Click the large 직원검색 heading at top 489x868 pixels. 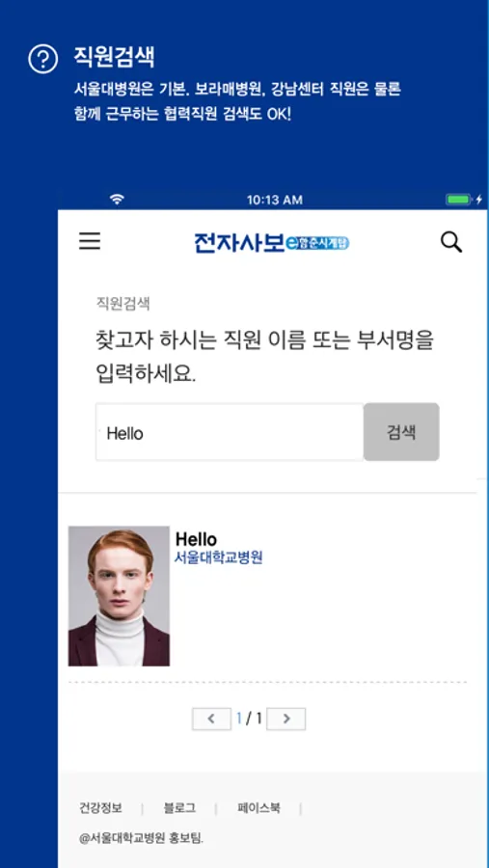pyautogui.click(x=114, y=57)
